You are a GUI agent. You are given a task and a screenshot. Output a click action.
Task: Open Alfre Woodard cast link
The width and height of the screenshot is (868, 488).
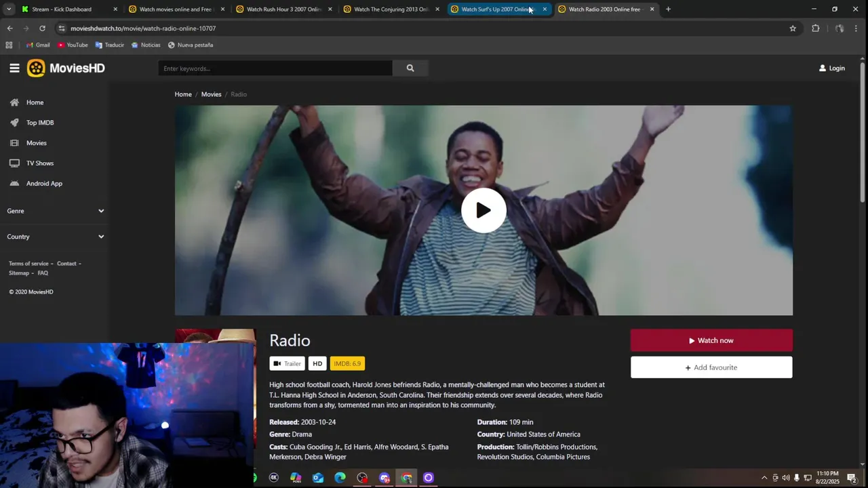395,447
